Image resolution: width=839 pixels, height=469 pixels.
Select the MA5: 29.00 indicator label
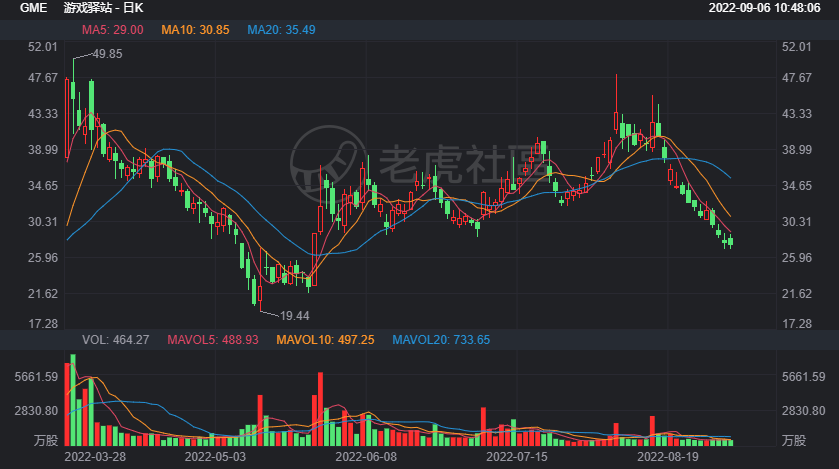click(112, 30)
